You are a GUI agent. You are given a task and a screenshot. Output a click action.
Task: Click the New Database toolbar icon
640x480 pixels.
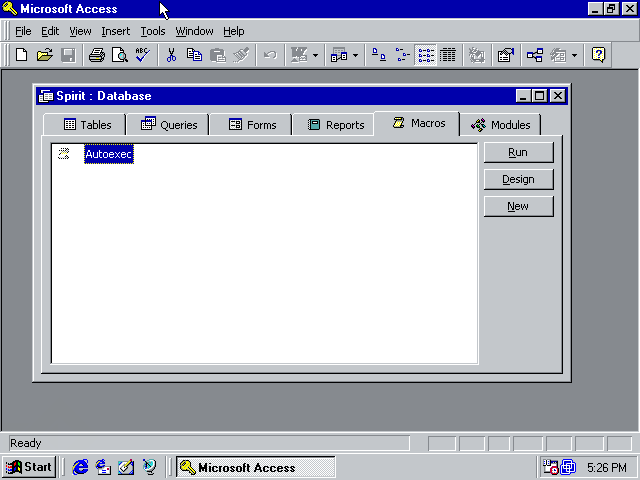coord(22,55)
